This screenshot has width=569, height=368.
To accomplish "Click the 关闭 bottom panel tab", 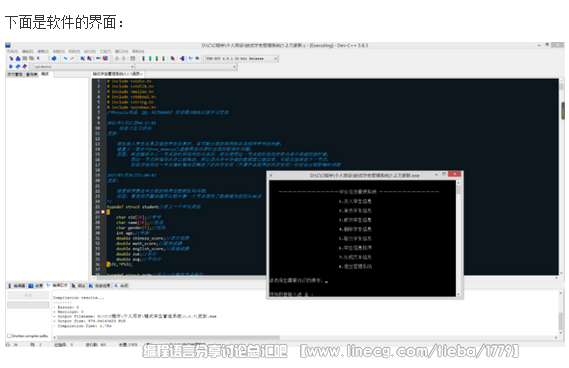I will tap(122, 286).
